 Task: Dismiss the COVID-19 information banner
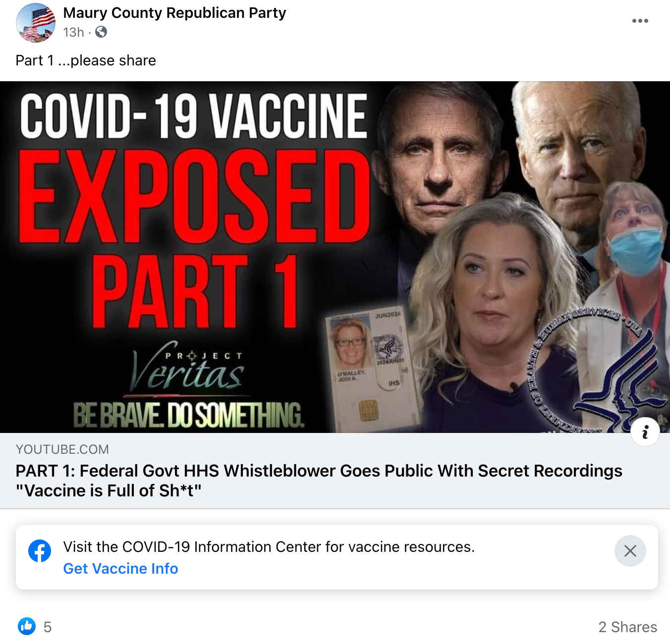[x=630, y=551]
